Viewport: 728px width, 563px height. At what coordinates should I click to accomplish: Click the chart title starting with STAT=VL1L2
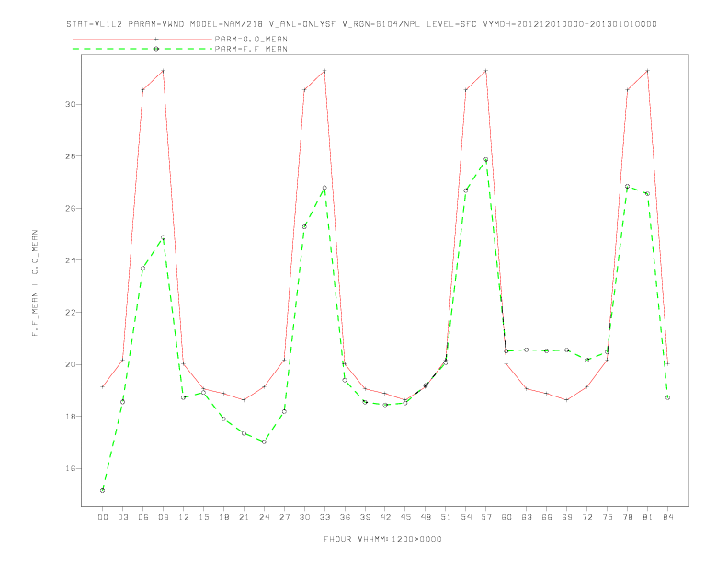pyautogui.click(x=361, y=24)
